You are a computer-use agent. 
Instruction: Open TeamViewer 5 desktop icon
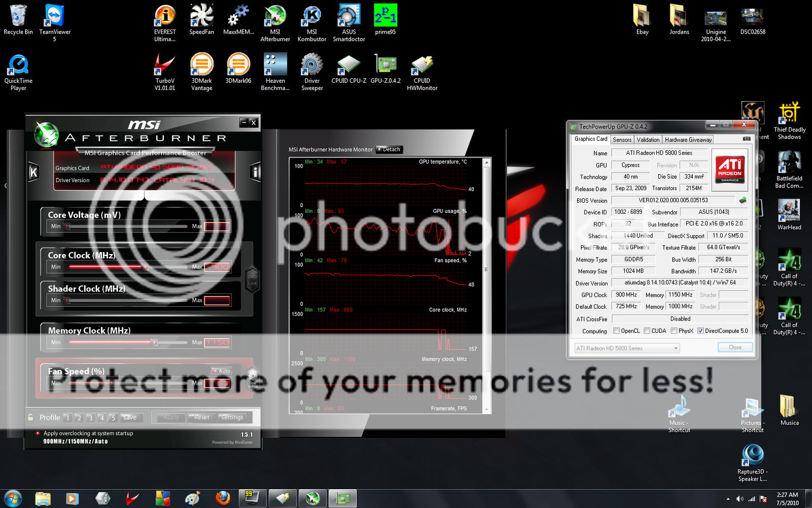coord(55,23)
